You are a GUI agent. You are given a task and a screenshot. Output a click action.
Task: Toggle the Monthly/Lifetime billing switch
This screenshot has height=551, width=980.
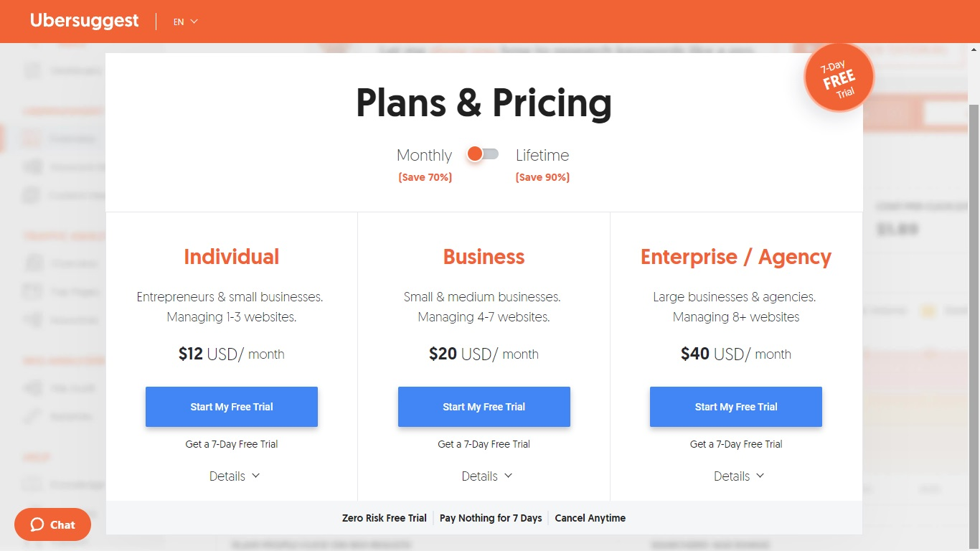[483, 154]
